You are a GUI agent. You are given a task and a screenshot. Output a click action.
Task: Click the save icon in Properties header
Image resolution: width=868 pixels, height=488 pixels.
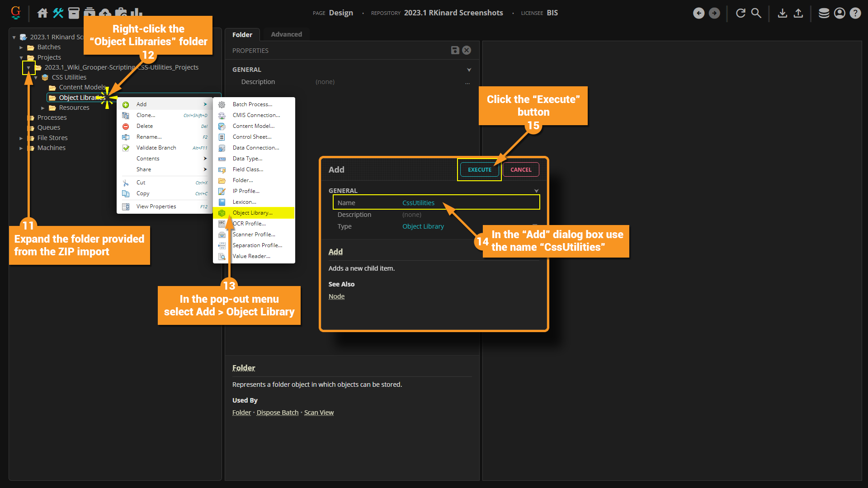pos(455,50)
